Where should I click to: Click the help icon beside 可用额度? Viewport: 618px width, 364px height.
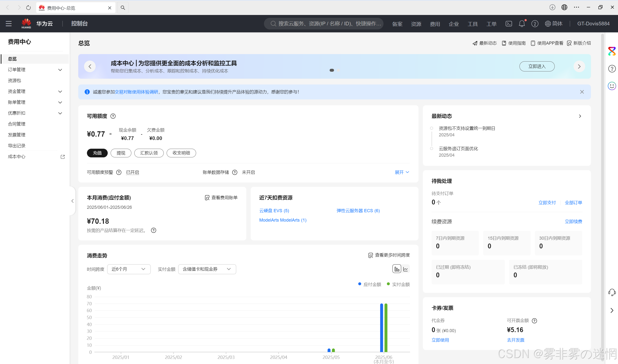click(x=113, y=116)
